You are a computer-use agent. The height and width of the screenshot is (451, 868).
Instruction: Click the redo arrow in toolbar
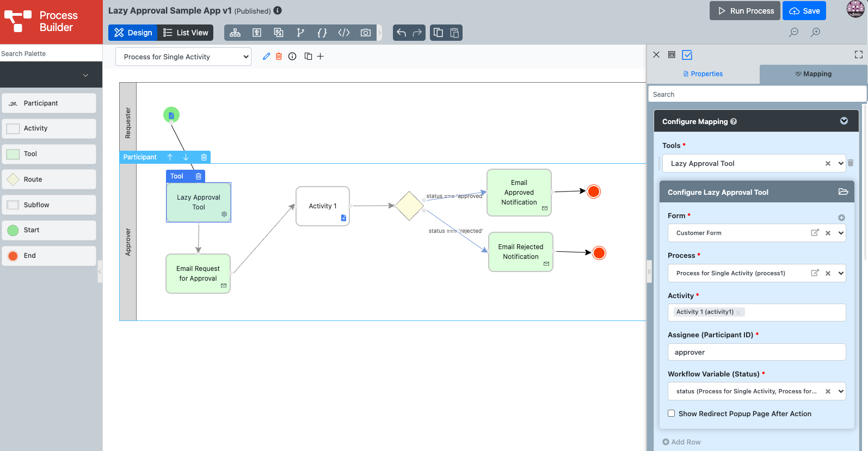[417, 33]
